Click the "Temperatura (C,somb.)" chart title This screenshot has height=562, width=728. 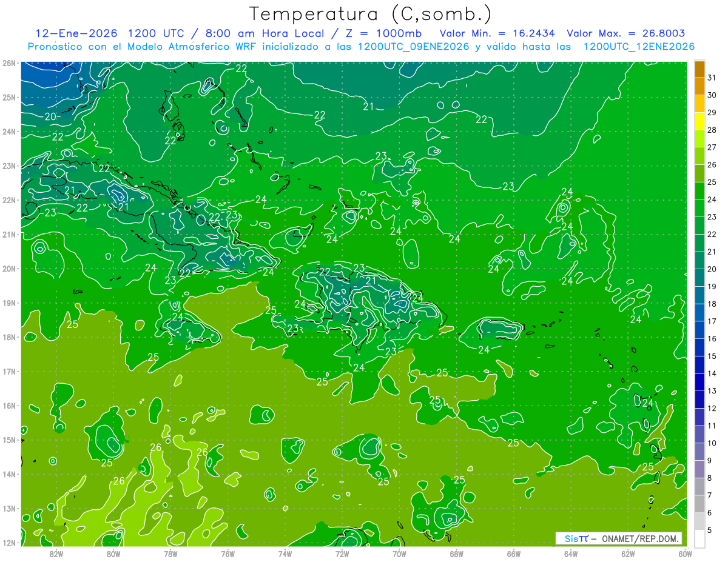pos(371,14)
